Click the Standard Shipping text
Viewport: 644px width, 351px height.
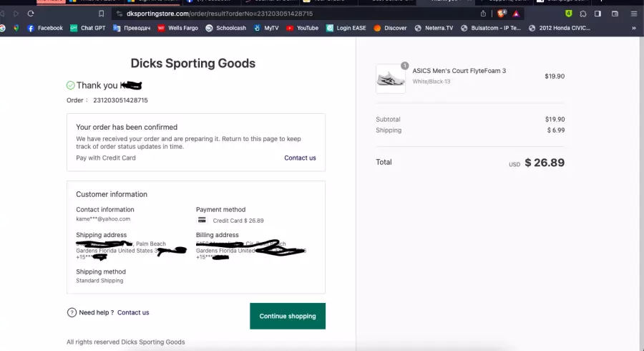pos(99,281)
